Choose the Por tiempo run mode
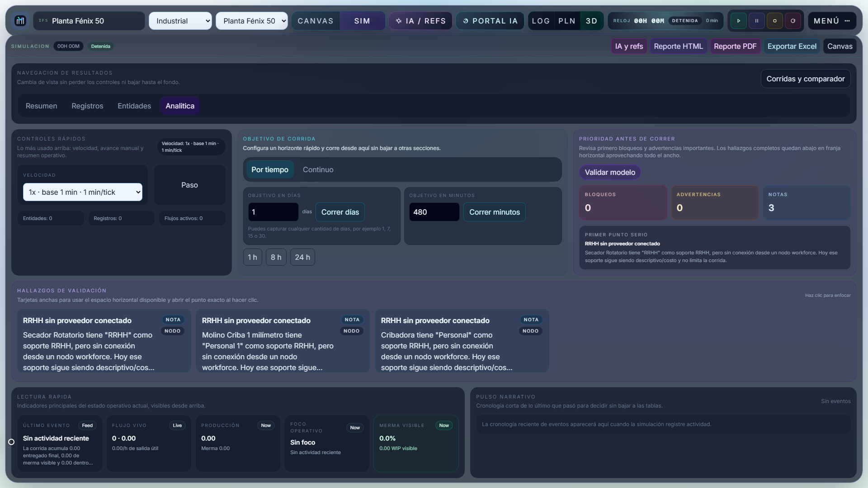The width and height of the screenshot is (868, 488). pyautogui.click(x=270, y=169)
